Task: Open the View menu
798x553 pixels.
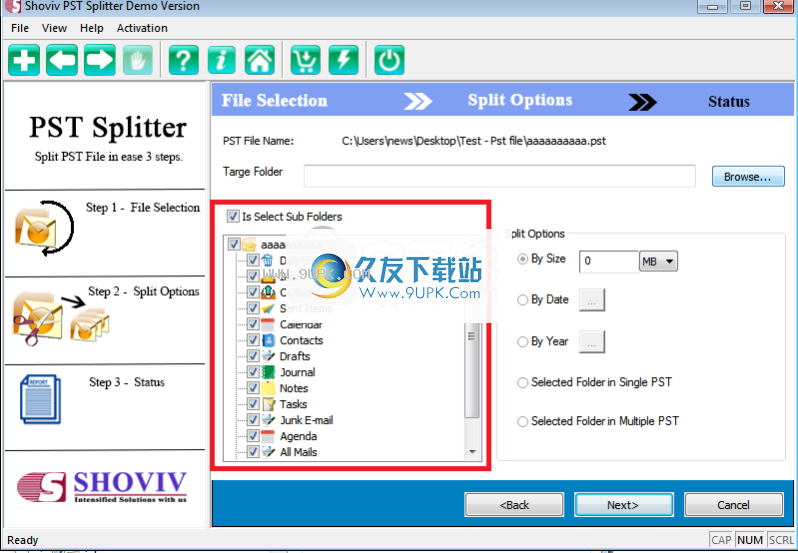Action: (54, 28)
